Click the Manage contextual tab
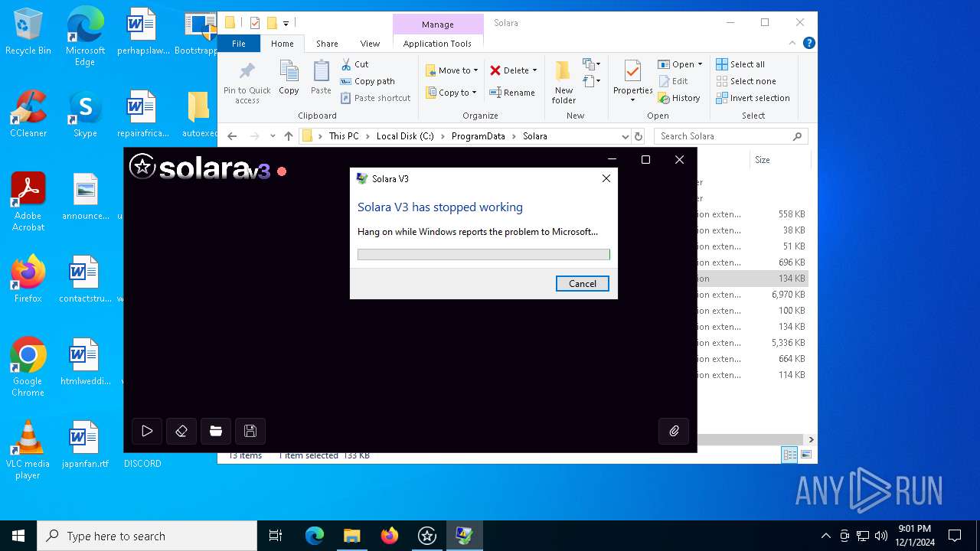This screenshot has width=980, height=551. click(x=438, y=24)
